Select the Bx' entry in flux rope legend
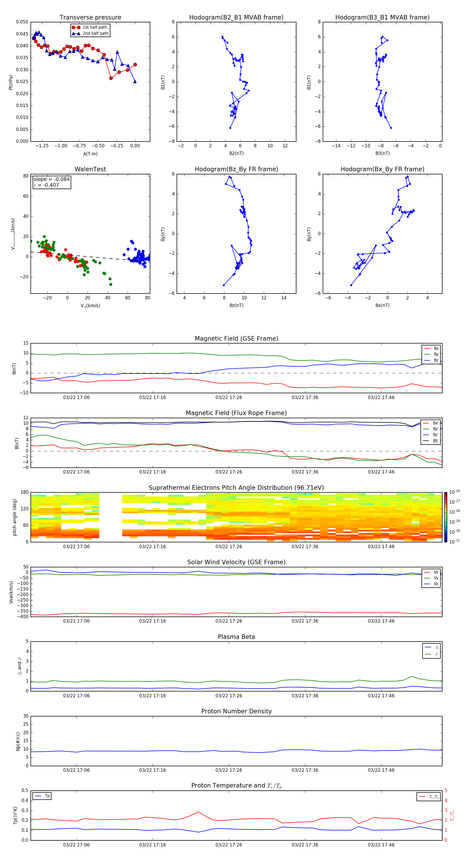 431,423
